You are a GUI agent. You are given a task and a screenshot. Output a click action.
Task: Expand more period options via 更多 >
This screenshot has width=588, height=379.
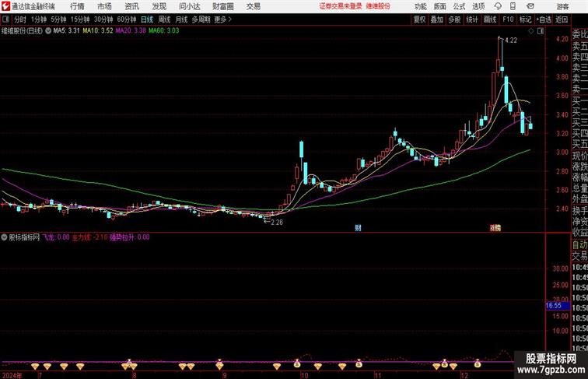click(222, 19)
